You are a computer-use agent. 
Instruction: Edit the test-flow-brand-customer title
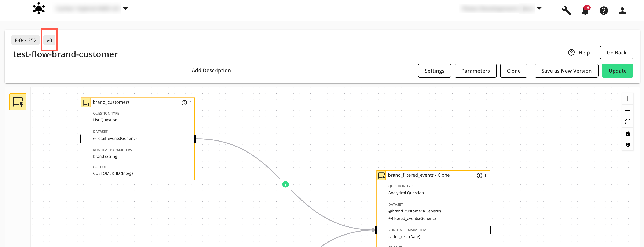tap(66, 54)
